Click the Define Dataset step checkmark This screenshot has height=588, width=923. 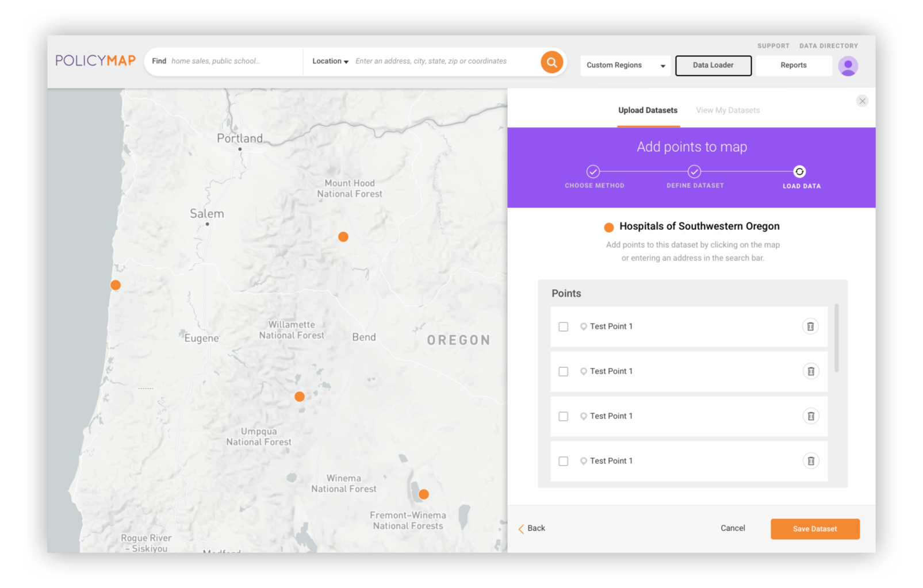tap(694, 171)
